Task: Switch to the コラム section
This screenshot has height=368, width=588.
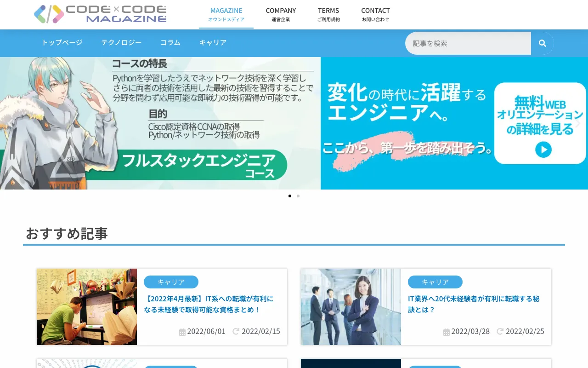Action: click(x=170, y=42)
